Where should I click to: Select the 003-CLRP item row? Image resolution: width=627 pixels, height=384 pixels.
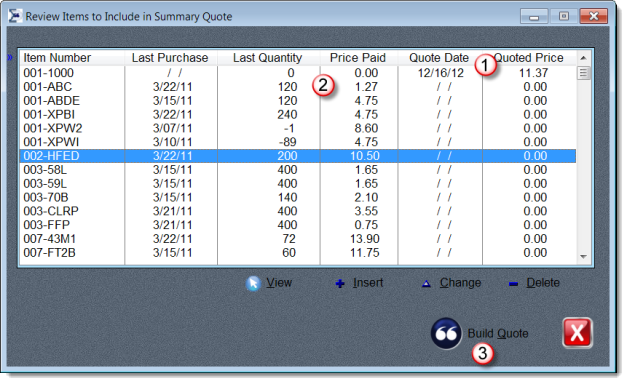298,211
